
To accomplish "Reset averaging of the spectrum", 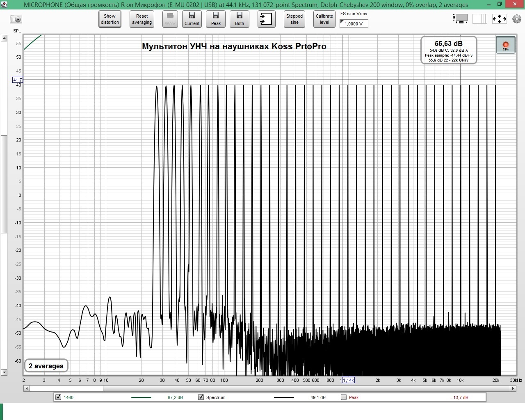I will click(x=142, y=19).
